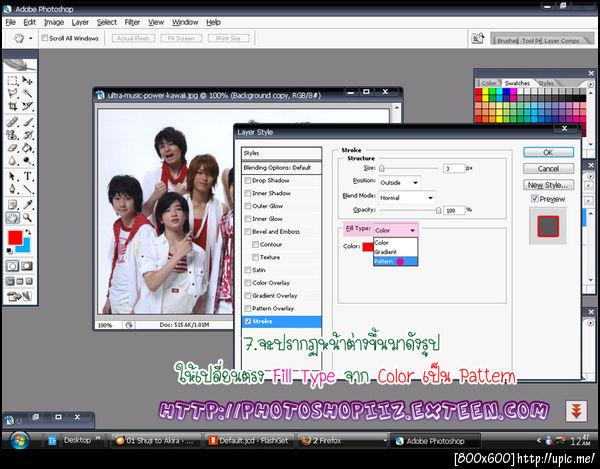Viewport: 600px width, 469px height.
Task: Select the Healing Brush tool
Action: 12,122
